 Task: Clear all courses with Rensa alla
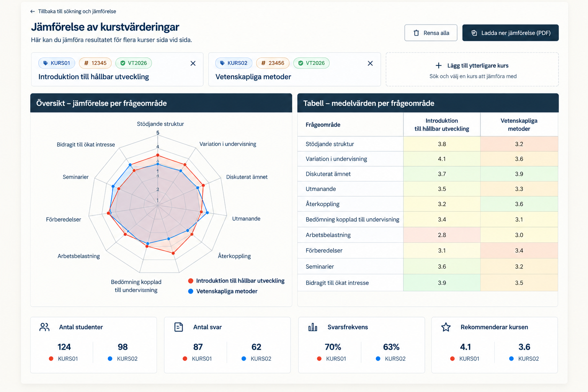click(431, 33)
